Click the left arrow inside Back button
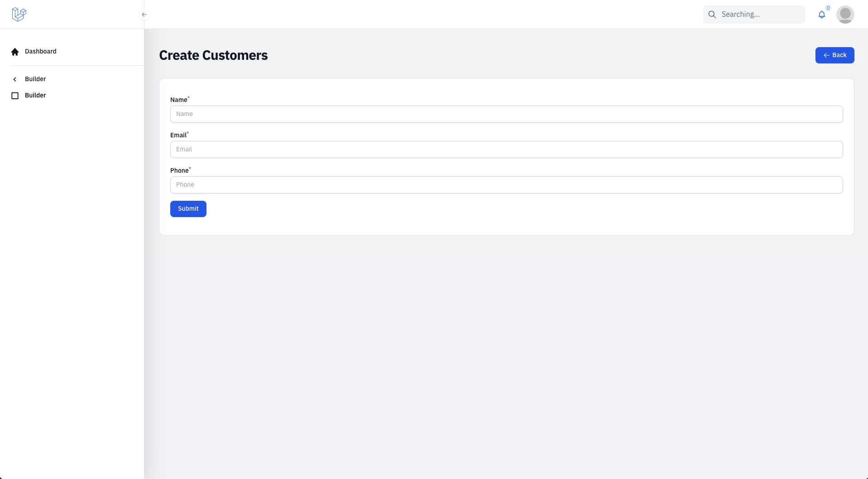This screenshot has width=868, height=479. pyautogui.click(x=826, y=55)
